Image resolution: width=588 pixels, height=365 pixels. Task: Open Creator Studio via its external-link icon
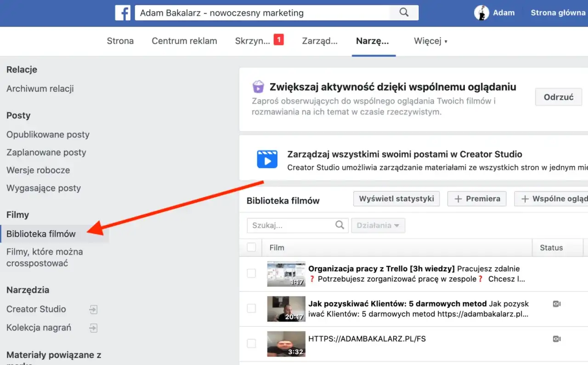[93, 309]
